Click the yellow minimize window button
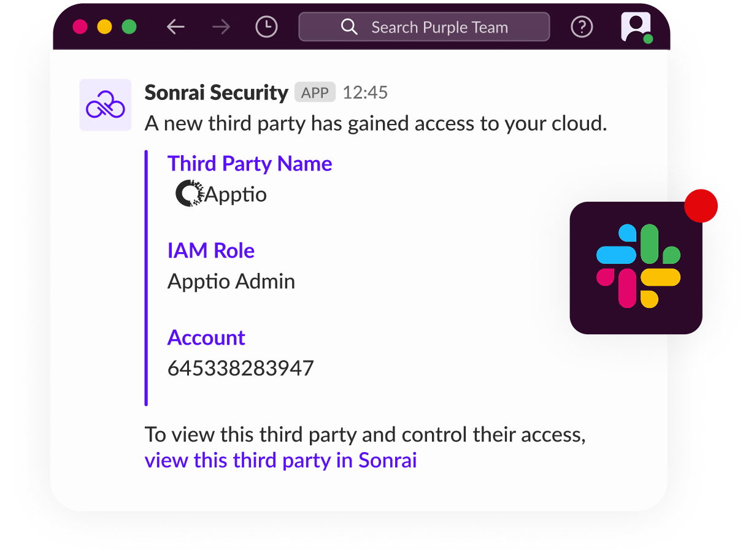Screen dimensions: 751x560 click(x=105, y=27)
